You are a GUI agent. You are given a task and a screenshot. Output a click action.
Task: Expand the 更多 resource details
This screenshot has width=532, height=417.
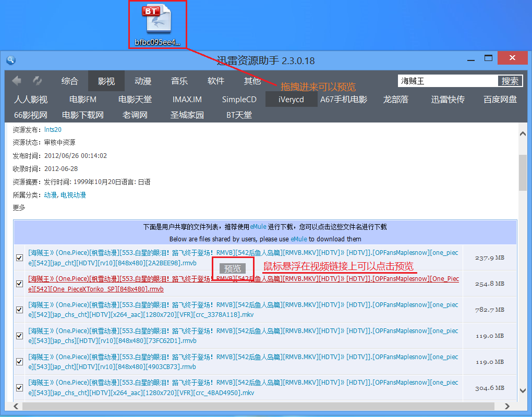tap(19, 207)
